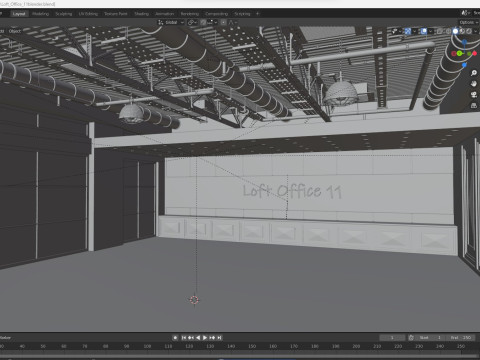The width and height of the screenshot is (480, 360).
Task: Click the green Y axis on navigation gizmo
Action: pos(460,53)
